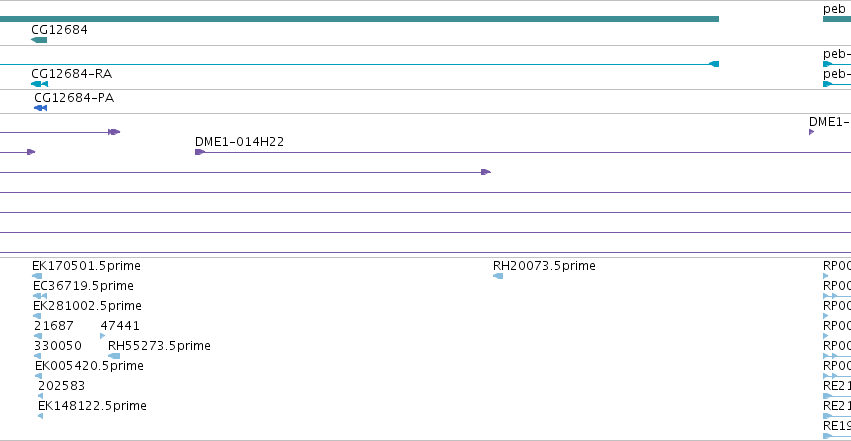Click the RH55273.5prime EST label
The height and width of the screenshot is (441, 851).
pos(160,346)
